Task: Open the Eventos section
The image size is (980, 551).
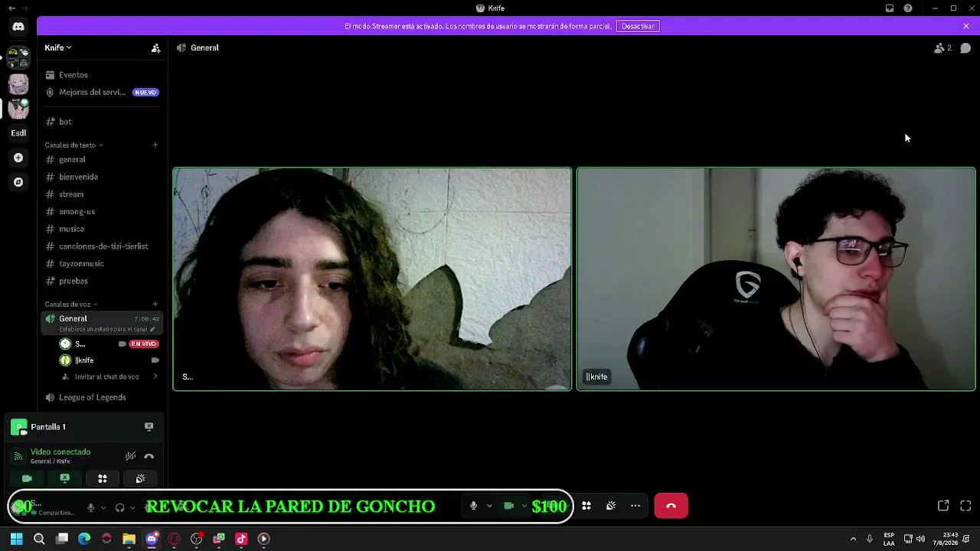Action: click(x=103, y=75)
